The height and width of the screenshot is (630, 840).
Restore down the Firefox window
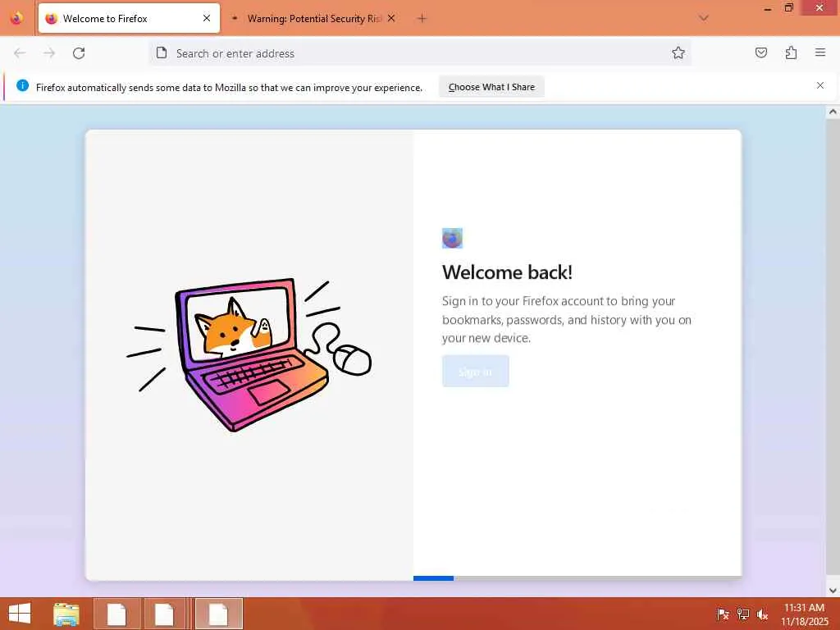coord(788,8)
